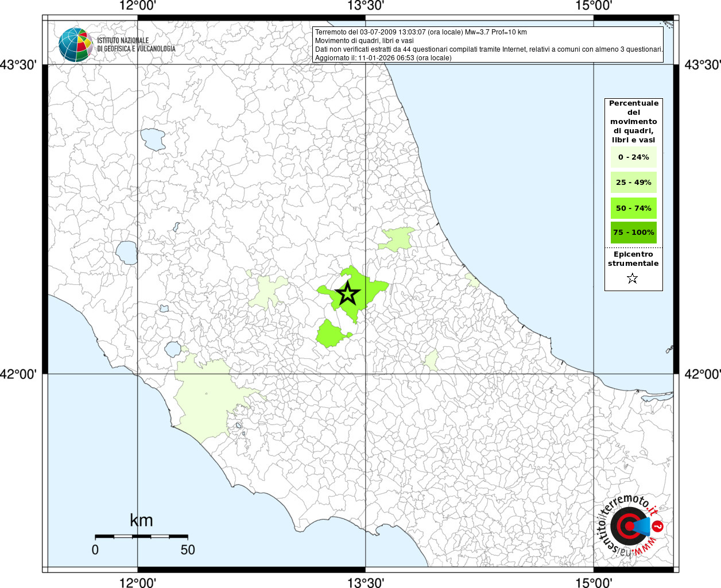Click the top 12°00' longitude label
Image resolution: width=721 pixels, height=588 pixels.
(138, 6)
